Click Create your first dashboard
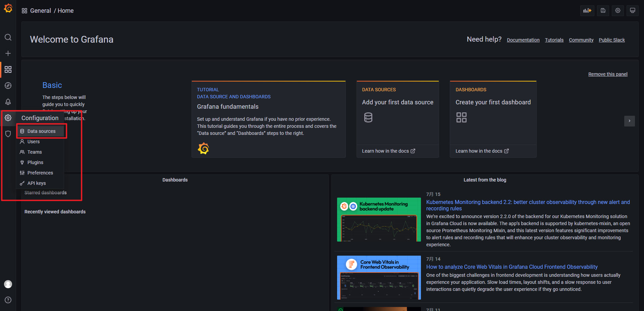 pyautogui.click(x=493, y=102)
